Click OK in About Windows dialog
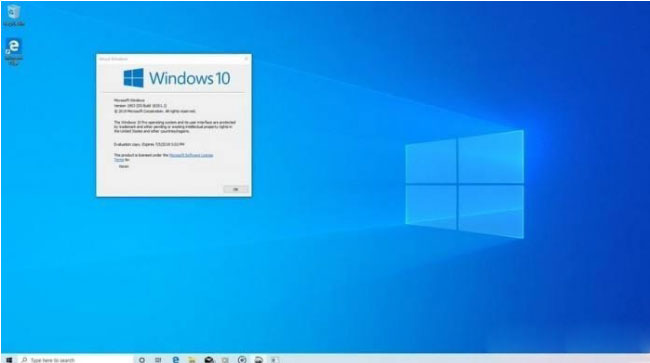The height and width of the screenshot is (363, 650). click(x=236, y=189)
